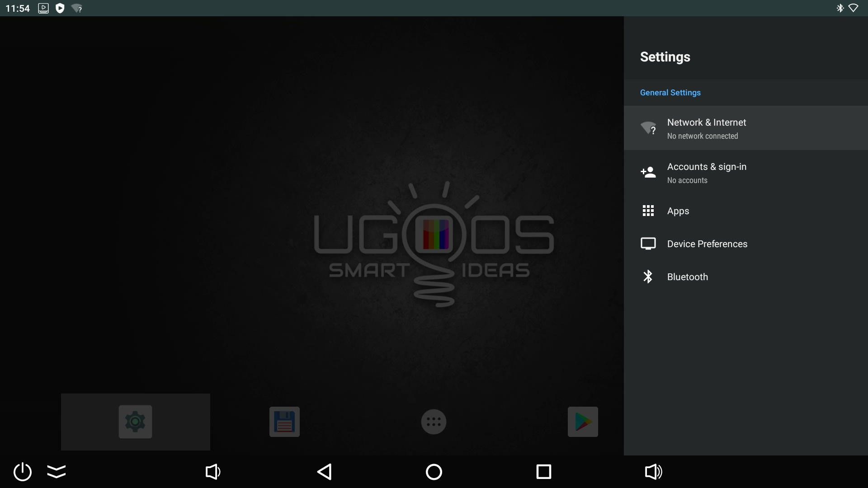Go to the Home screen with the circle button
The width and height of the screenshot is (868, 488).
(434, 472)
